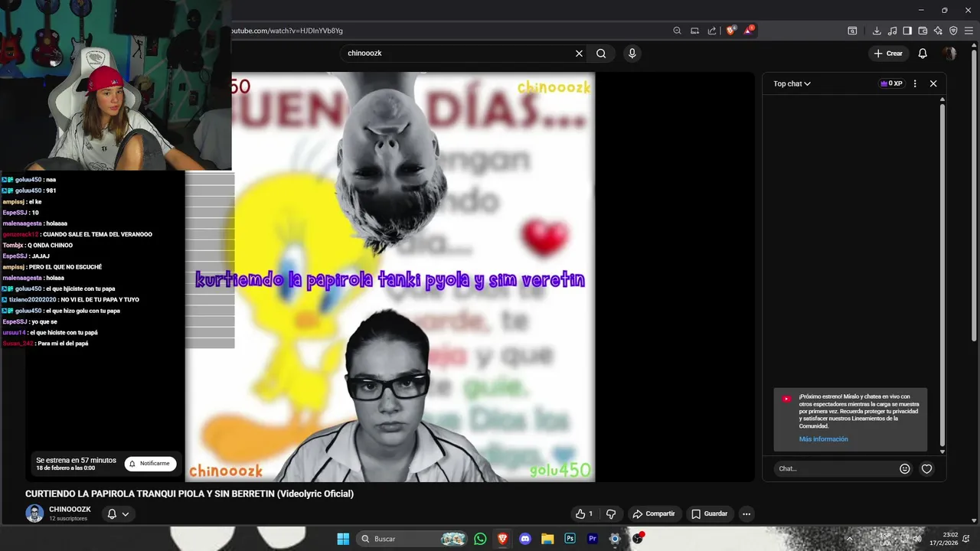The width and height of the screenshot is (980, 551).
Task: Open WhatsApp from the taskbar
Action: tap(480, 539)
